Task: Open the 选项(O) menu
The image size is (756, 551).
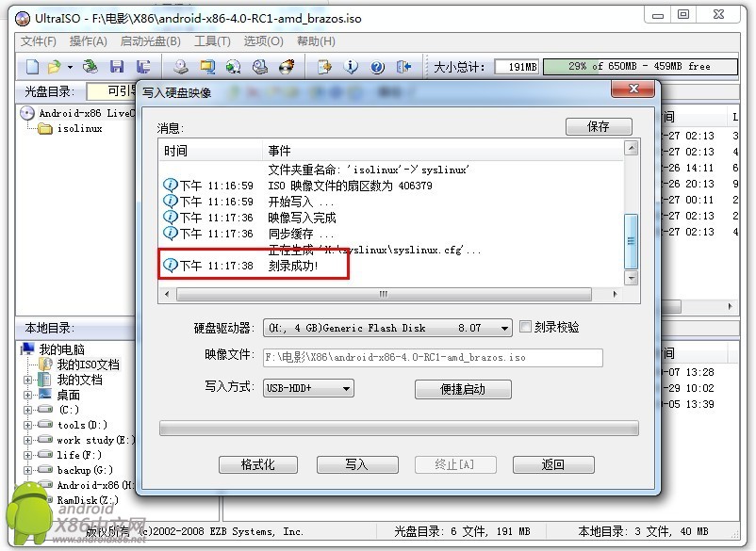Action: [263, 41]
